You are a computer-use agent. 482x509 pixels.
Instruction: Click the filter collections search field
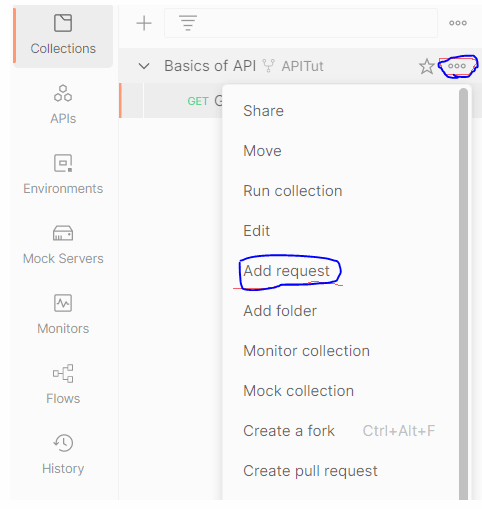[301, 23]
